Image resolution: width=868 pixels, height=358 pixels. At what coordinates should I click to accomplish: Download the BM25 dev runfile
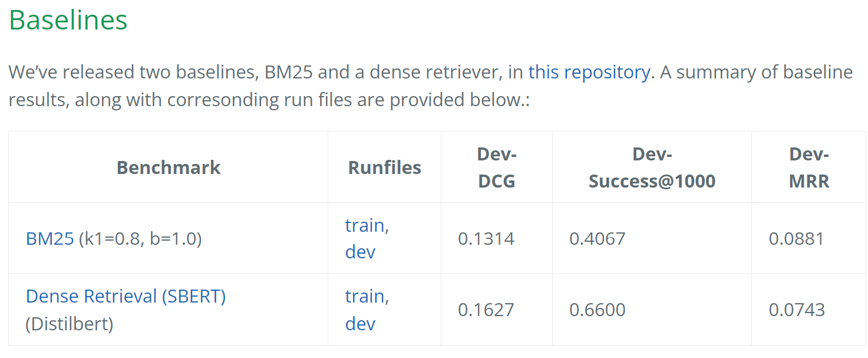click(x=360, y=252)
